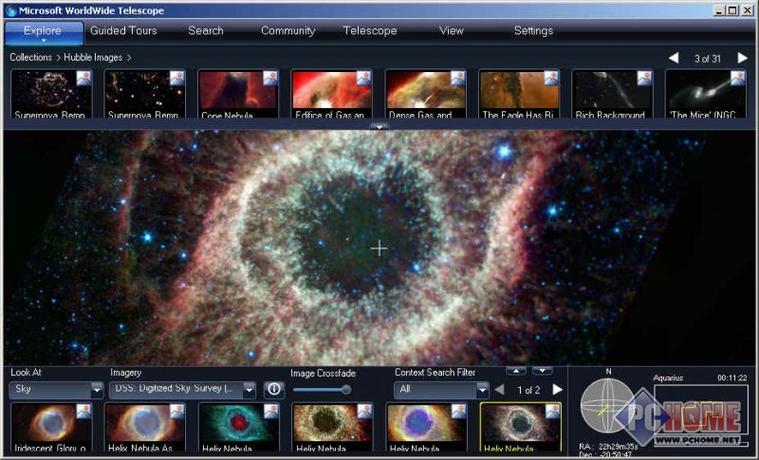Go to next context results page

[558, 390]
